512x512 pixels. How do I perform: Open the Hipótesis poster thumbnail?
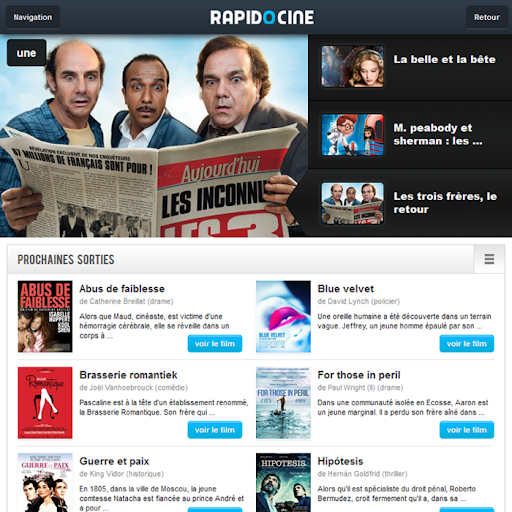(x=283, y=483)
